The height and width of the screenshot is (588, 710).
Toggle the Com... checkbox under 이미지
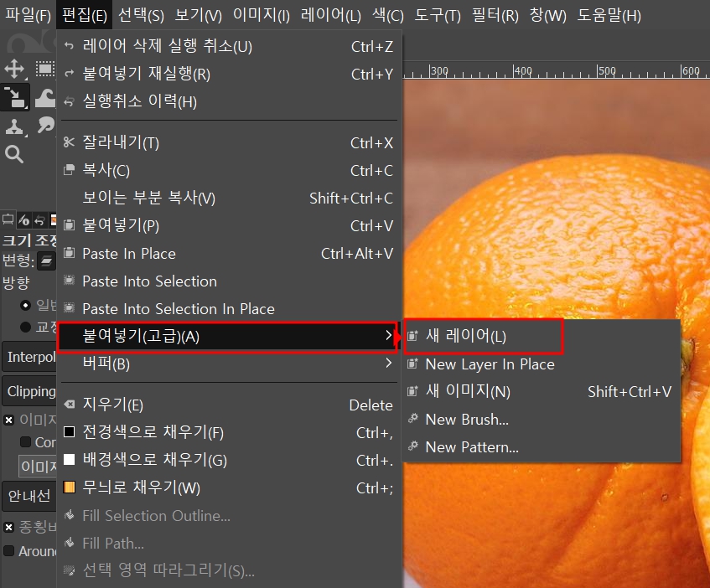[25, 442]
